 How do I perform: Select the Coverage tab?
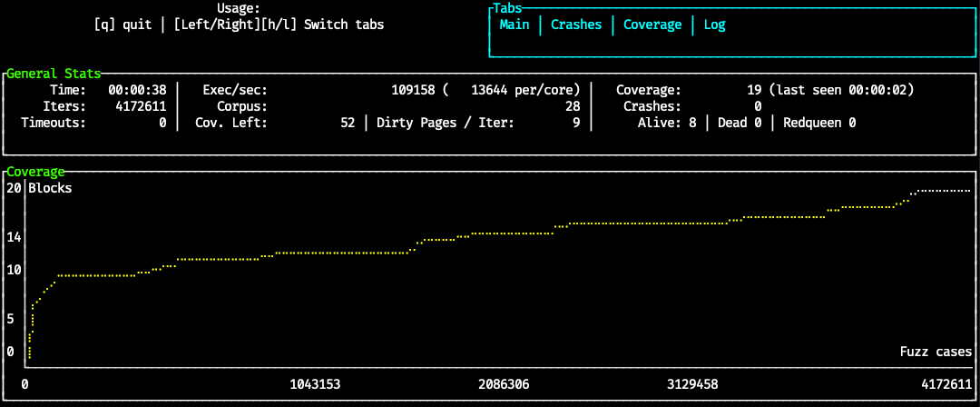[652, 25]
